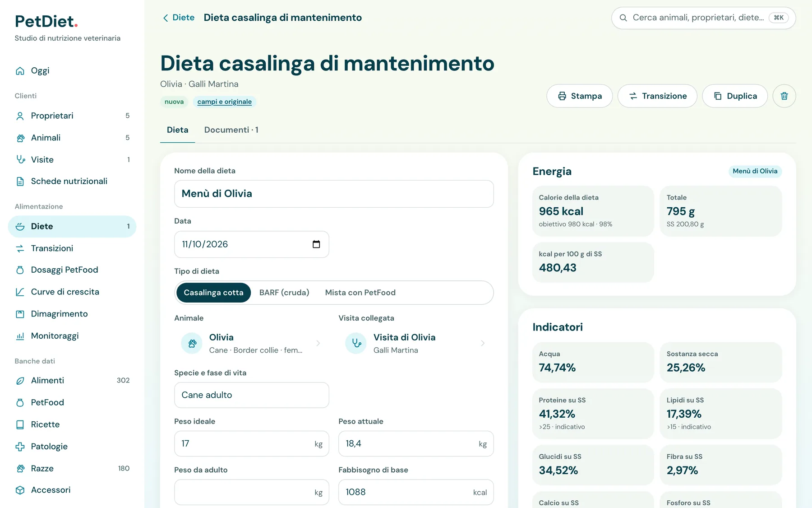Click the Dosaggi PetFood jar icon
This screenshot has width=812, height=508.
pos(20,270)
